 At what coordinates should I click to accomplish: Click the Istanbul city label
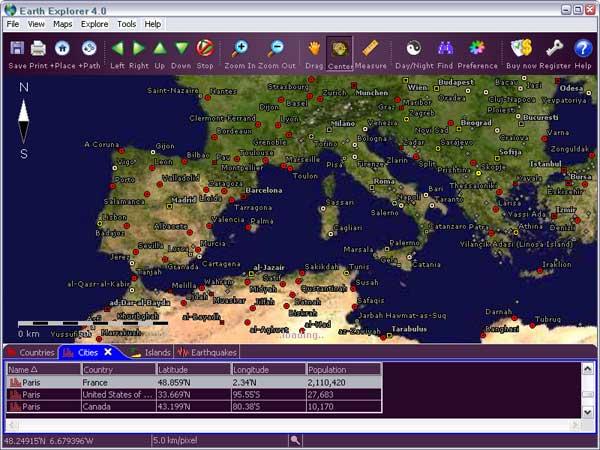pos(545,164)
